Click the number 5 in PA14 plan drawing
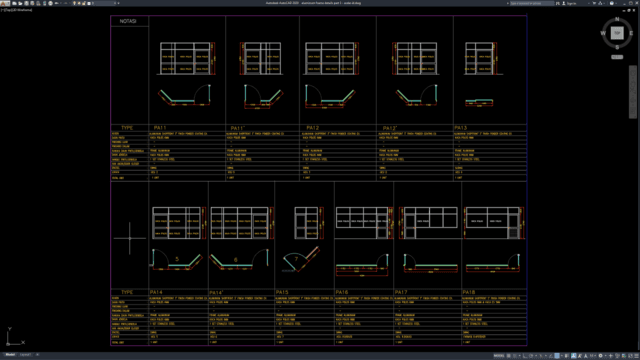Viewport: 640px width, 360px height. [x=177, y=259]
